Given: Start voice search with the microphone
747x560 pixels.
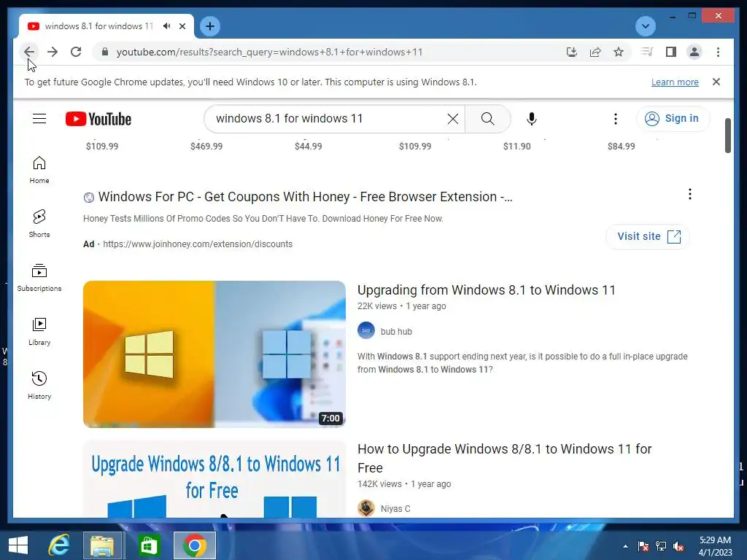Looking at the screenshot, I should [x=532, y=119].
